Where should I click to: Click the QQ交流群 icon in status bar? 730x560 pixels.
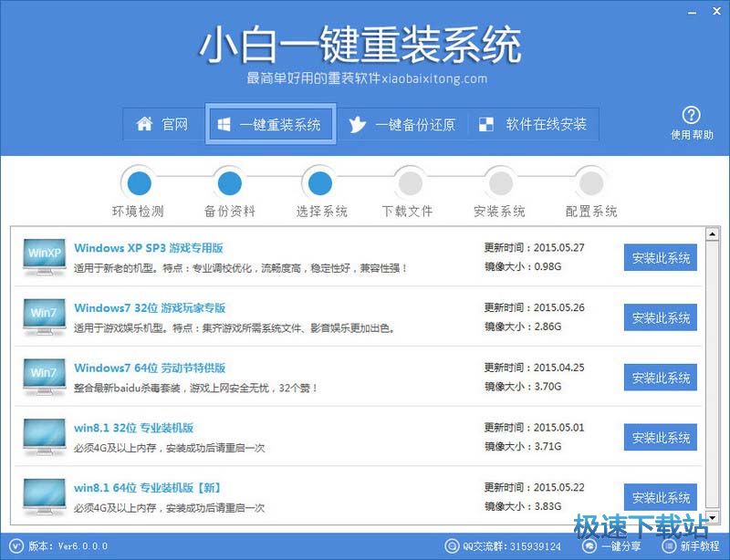(x=451, y=546)
